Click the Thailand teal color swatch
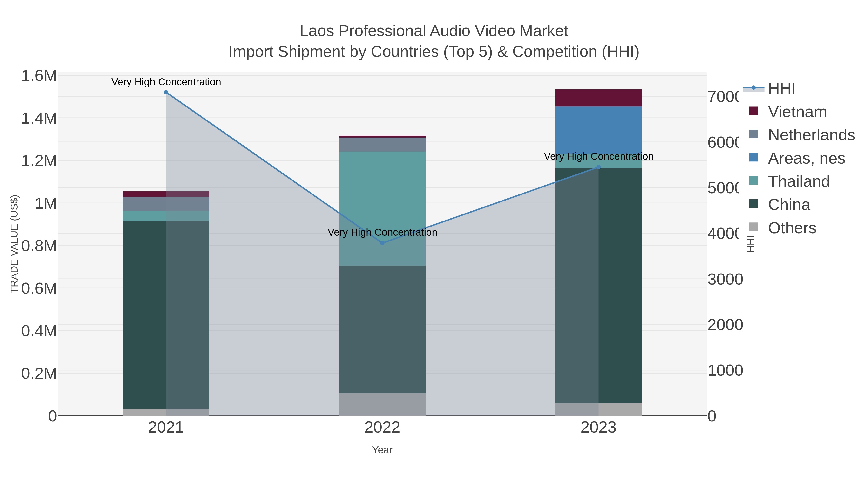 tap(754, 180)
